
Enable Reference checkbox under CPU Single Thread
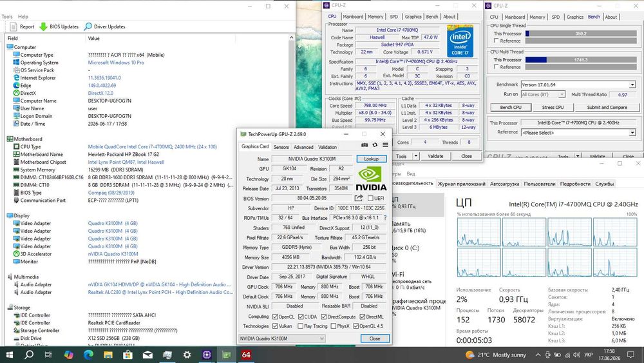[x=496, y=41]
